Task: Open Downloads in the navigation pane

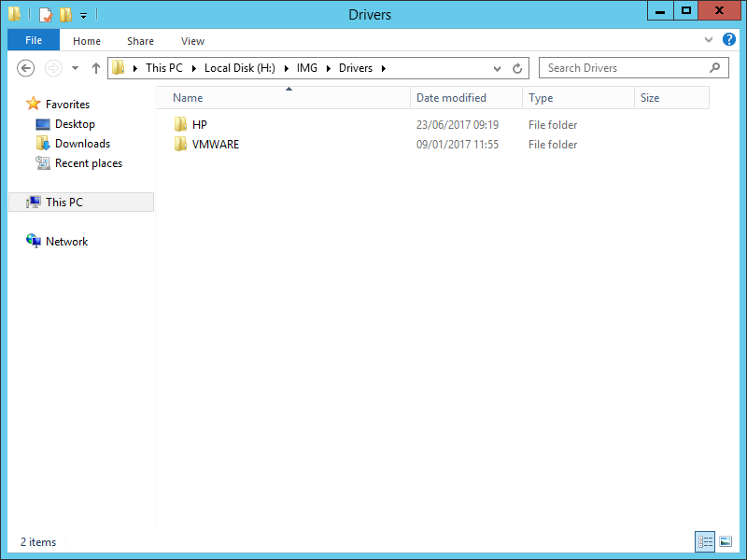Action: 82,144
